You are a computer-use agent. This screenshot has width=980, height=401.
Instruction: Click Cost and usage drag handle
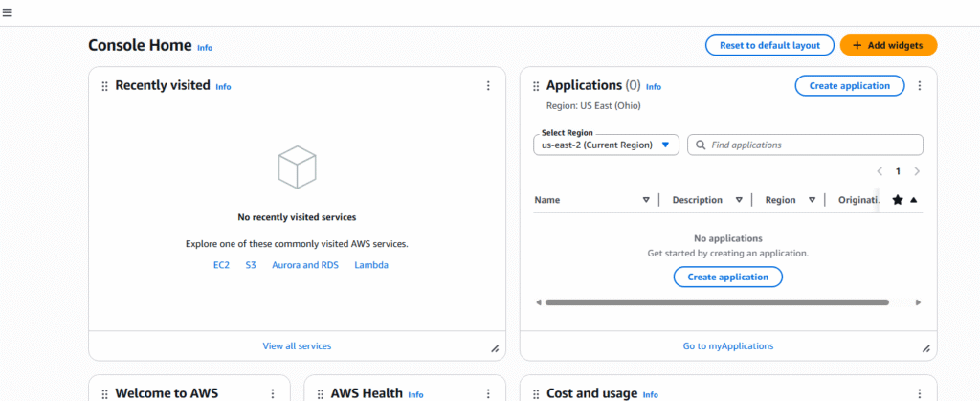tap(536, 394)
